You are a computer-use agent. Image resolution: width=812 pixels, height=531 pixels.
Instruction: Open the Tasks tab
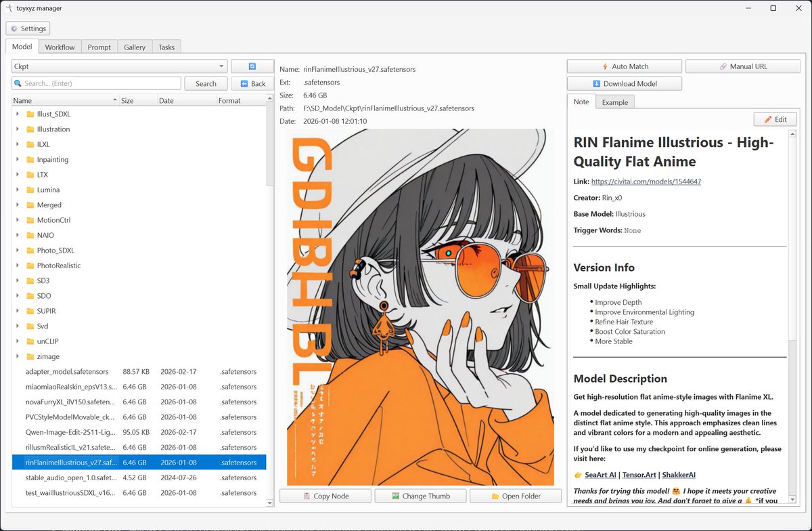(x=166, y=47)
